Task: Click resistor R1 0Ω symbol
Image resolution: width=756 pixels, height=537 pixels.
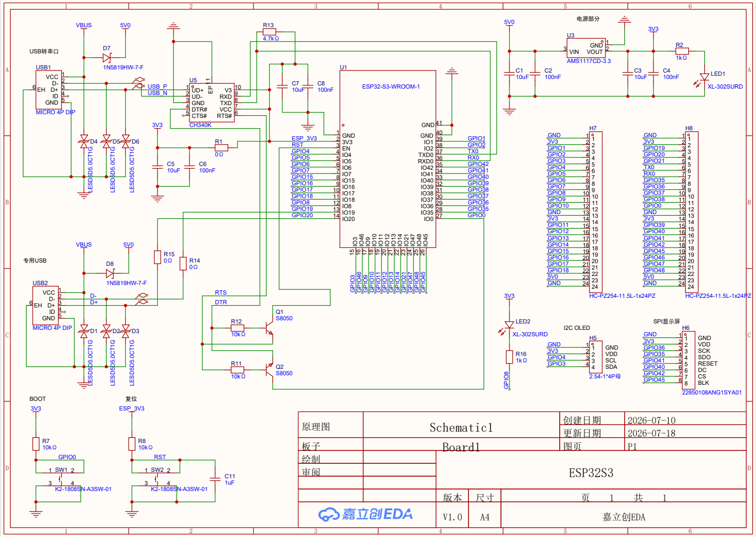Action: point(221,148)
